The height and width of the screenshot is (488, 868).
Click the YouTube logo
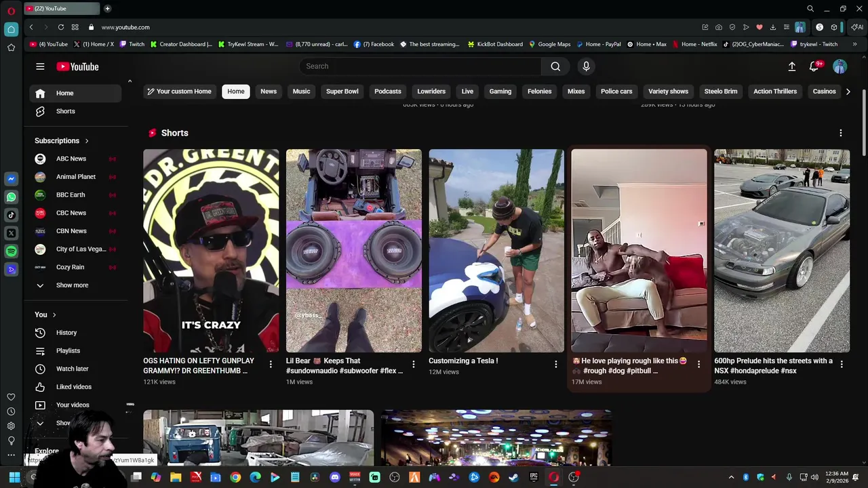[77, 66]
